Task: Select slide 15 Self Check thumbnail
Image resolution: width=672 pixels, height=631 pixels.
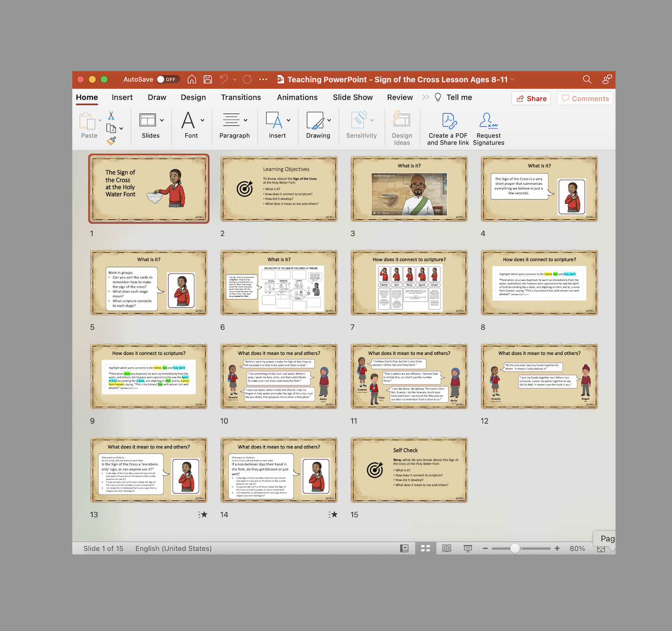Action: pos(409,470)
